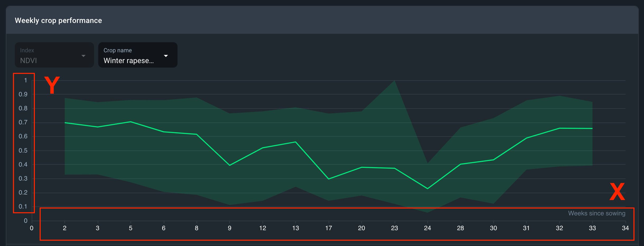This screenshot has height=246, width=644.
Task: Click the Weekly crop performance heading
Action: (x=58, y=20)
